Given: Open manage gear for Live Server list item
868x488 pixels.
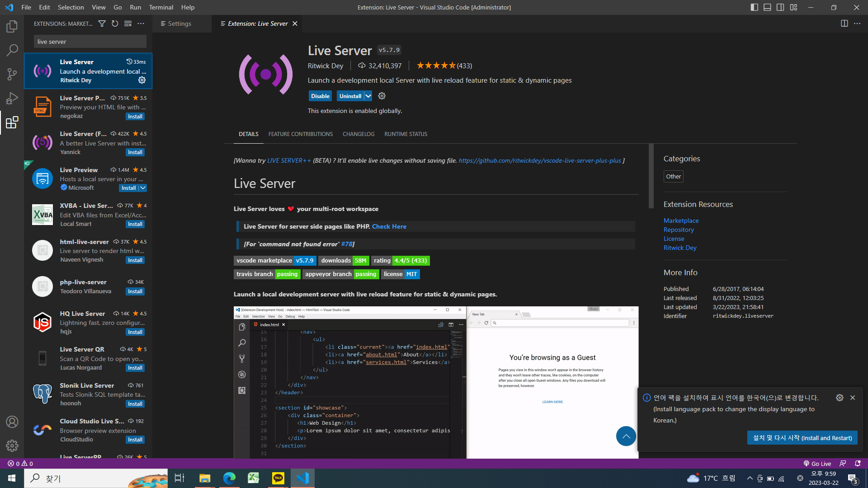Looking at the screenshot, I should tap(142, 80).
